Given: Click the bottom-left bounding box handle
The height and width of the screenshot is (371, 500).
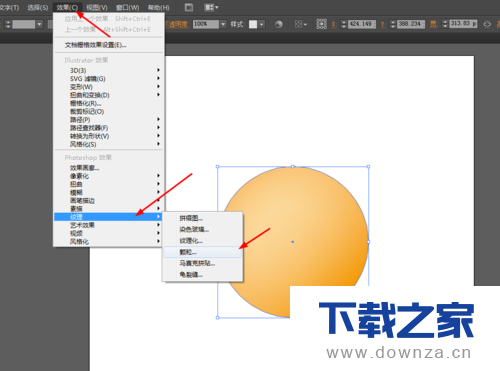Looking at the screenshot, I should (x=218, y=317).
